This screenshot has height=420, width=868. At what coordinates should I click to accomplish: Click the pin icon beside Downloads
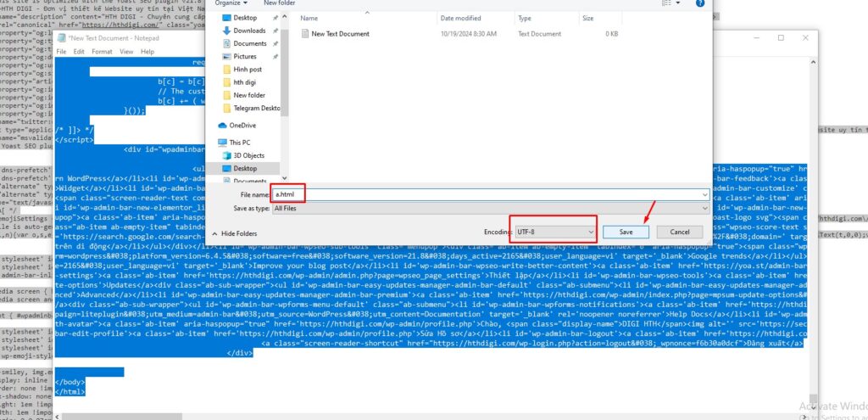pyautogui.click(x=275, y=31)
